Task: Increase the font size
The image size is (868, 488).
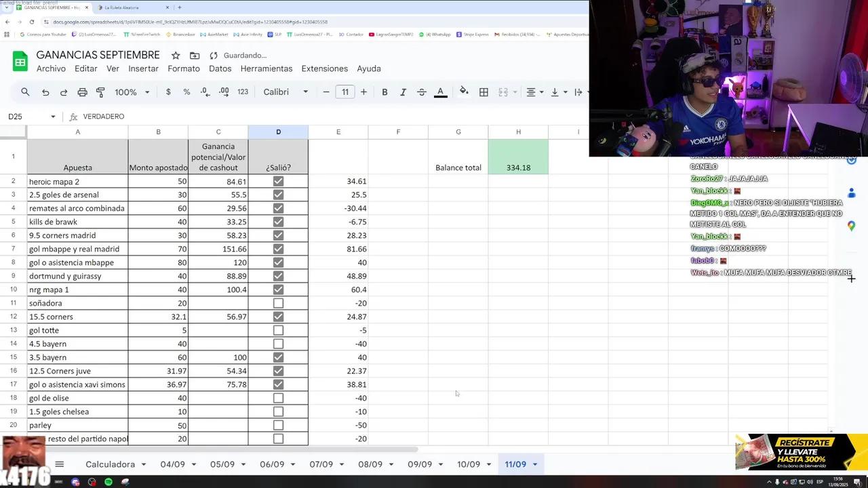Action: coord(363,92)
